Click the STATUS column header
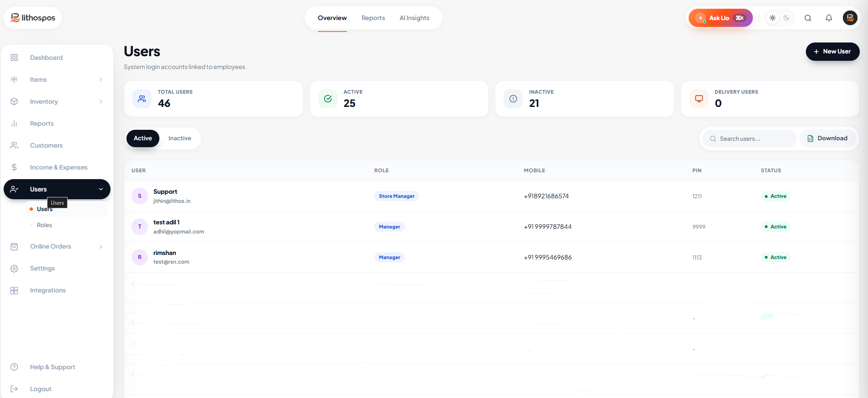868x398 pixels. [771, 170]
